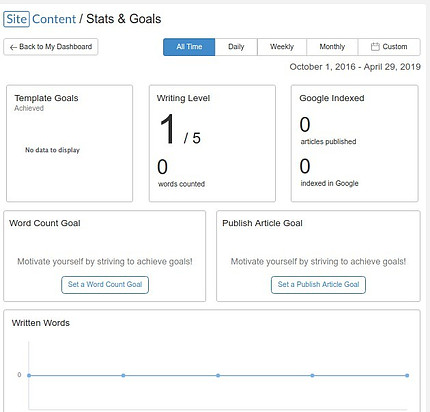Image resolution: width=430 pixels, height=412 pixels.
Task: Click the Writing Level card
Action: coord(212,143)
